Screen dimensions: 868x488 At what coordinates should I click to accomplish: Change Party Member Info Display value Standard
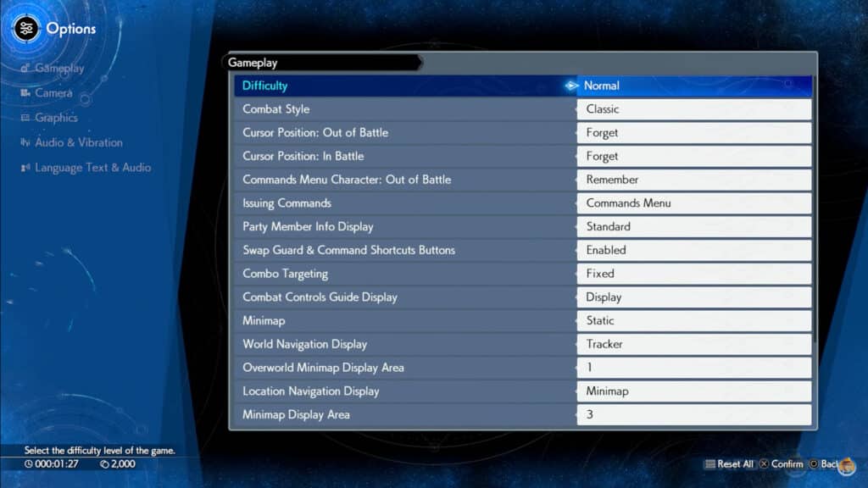694,227
